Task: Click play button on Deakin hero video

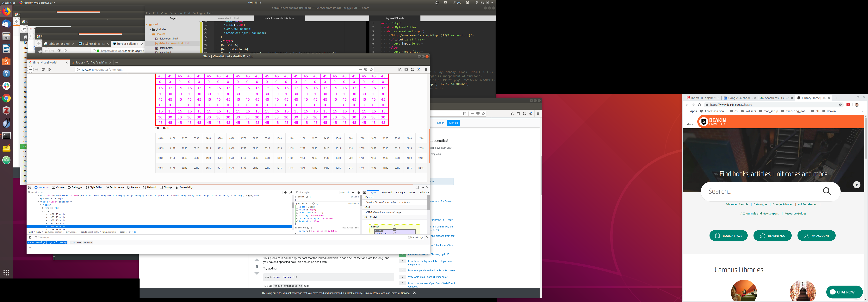Action: (x=857, y=185)
